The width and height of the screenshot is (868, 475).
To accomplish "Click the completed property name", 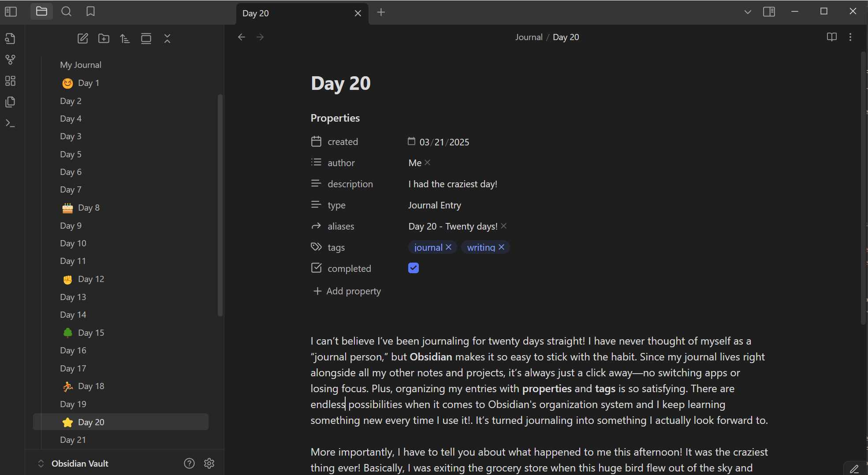I will tap(349, 269).
